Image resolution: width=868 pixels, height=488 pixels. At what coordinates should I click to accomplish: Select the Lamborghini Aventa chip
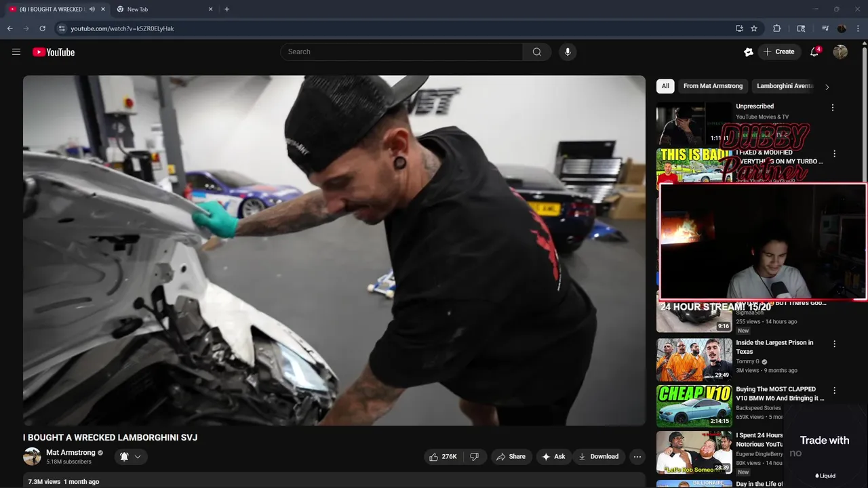pos(785,86)
